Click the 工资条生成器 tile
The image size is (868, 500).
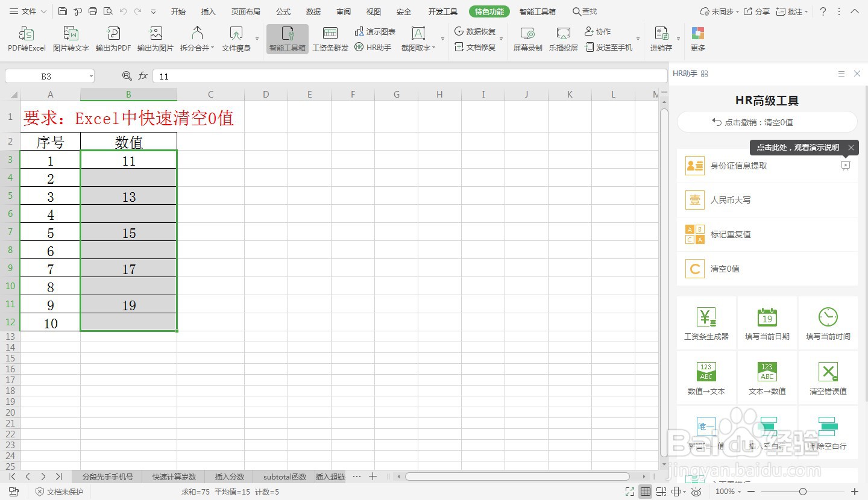pos(706,323)
